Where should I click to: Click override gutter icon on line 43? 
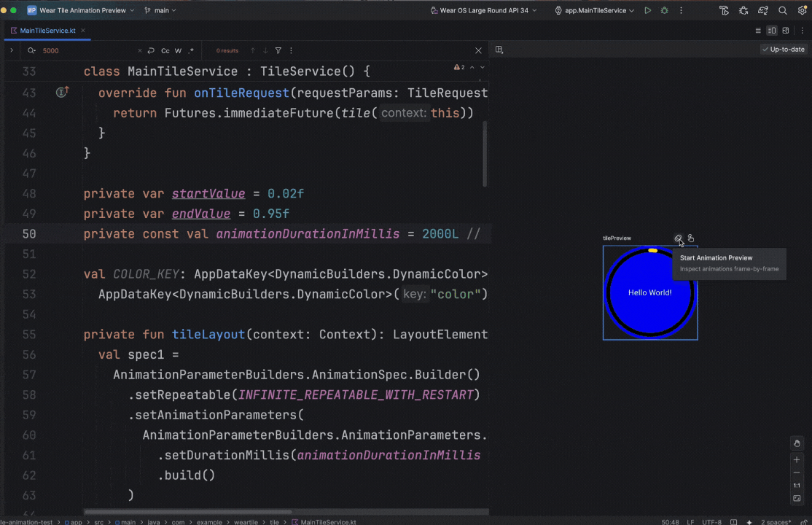point(62,93)
